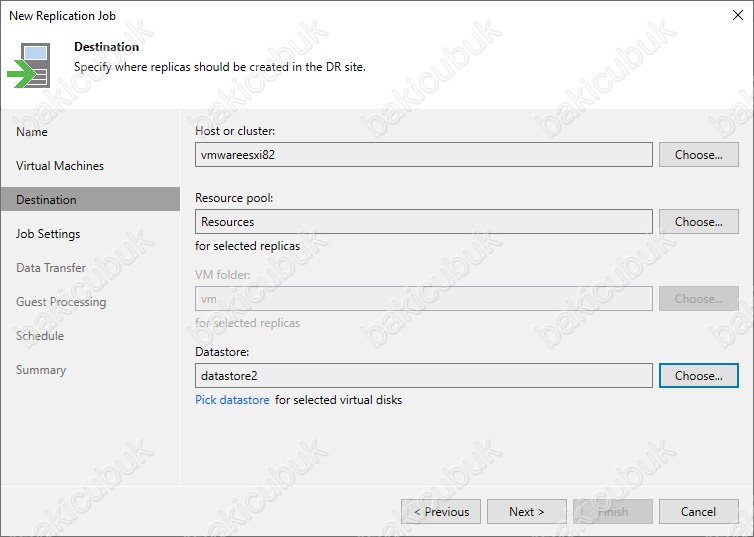Click the 'Resource pool:' label
754x537 pixels.
pyautogui.click(x=234, y=198)
